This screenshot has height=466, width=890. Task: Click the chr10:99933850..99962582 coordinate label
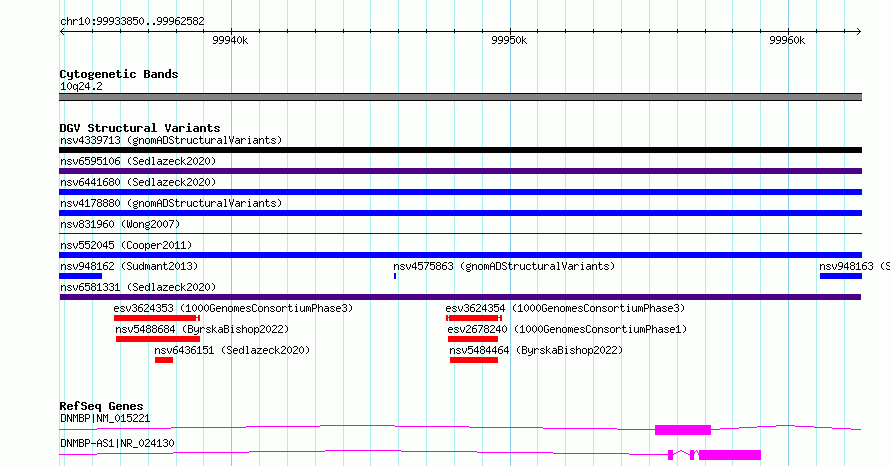click(132, 21)
